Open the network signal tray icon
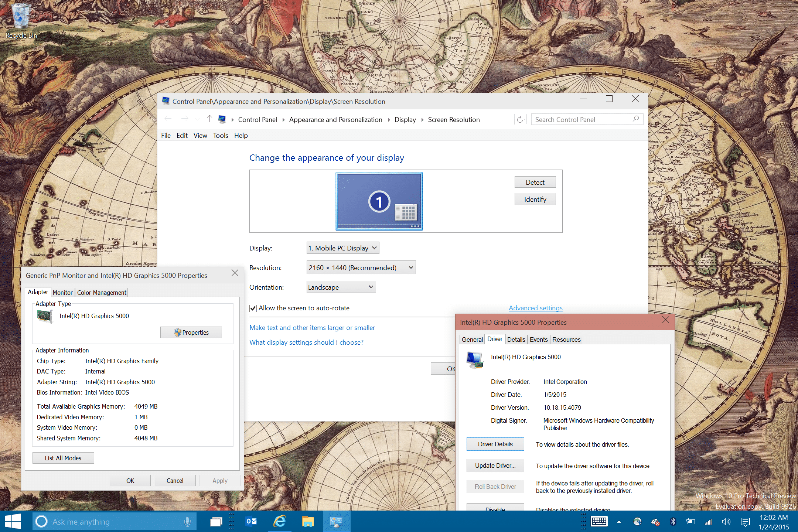 pos(708,522)
